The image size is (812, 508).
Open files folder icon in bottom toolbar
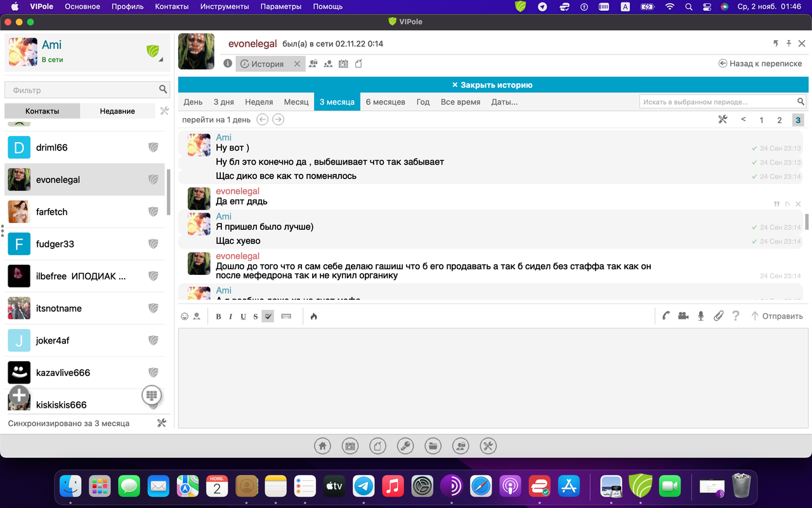433,446
